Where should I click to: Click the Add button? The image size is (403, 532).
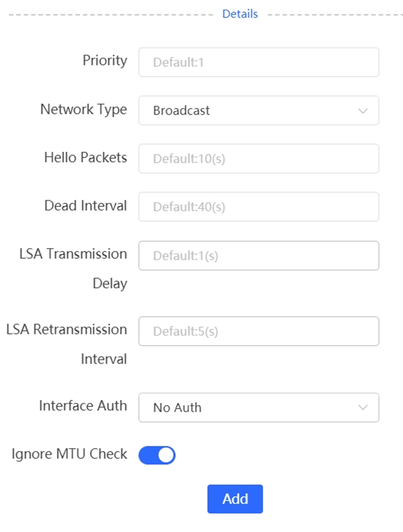coord(235,499)
